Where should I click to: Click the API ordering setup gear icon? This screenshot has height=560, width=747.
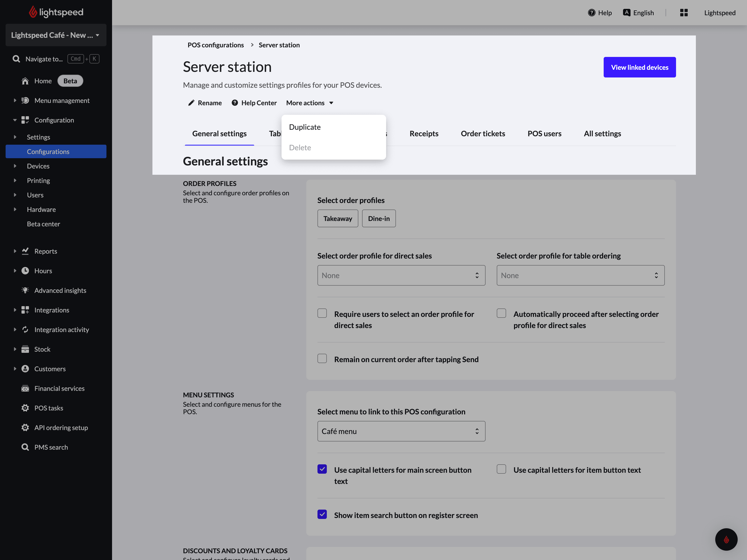(x=25, y=427)
